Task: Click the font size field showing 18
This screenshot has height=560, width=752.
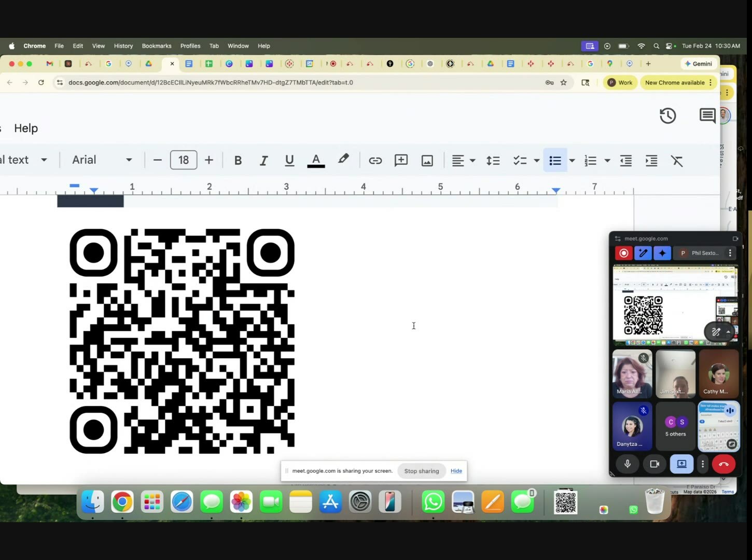Action: 184,160
